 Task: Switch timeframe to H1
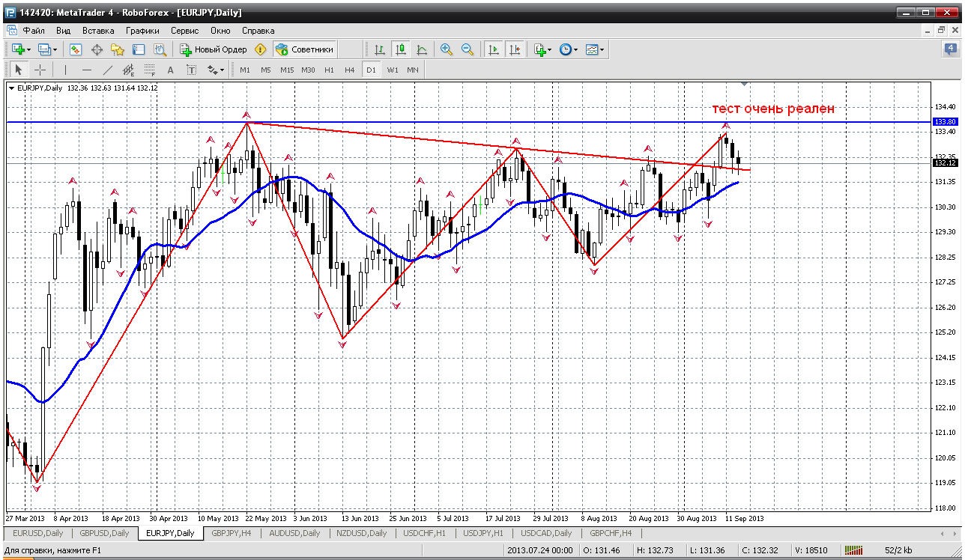[x=329, y=70]
